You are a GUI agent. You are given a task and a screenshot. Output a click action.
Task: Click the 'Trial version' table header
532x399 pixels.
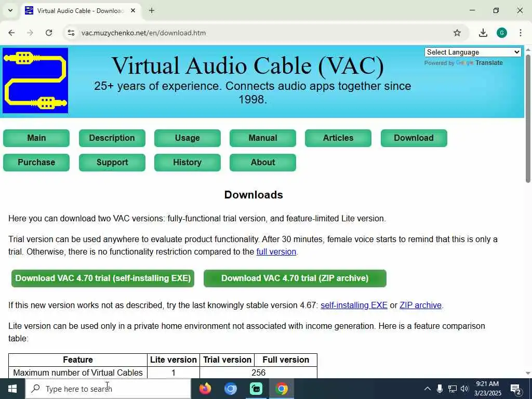click(228, 360)
